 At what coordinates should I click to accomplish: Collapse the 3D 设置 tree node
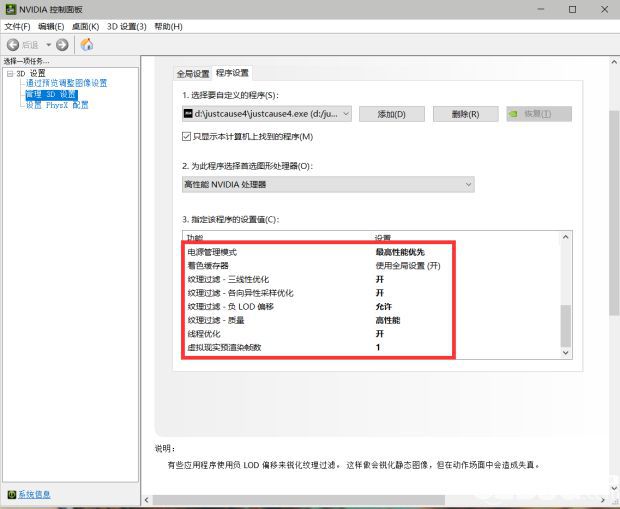10,74
